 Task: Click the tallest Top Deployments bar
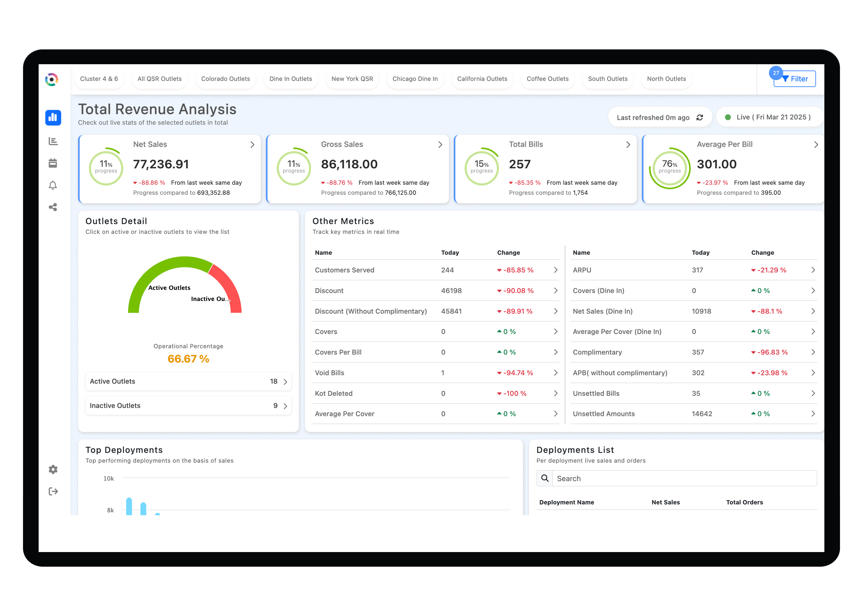pyautogui.click(x=129, y=506)
